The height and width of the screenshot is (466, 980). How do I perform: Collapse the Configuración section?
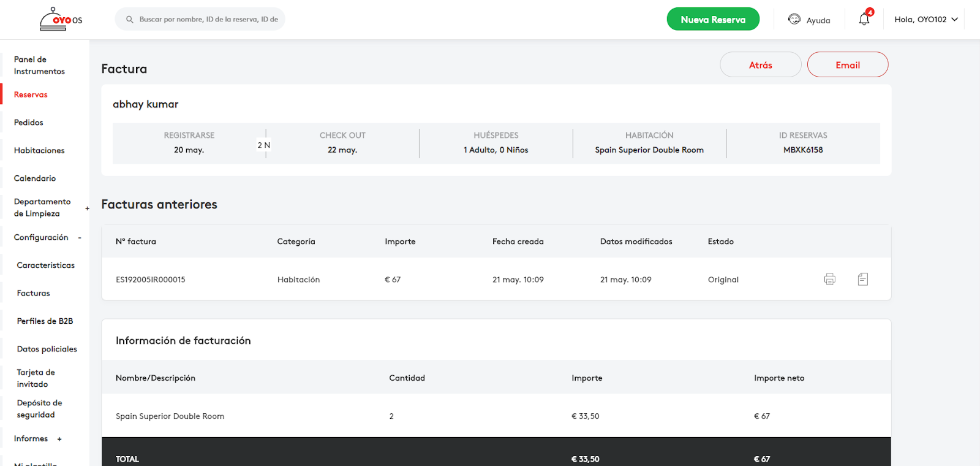(x=80, y=238)
